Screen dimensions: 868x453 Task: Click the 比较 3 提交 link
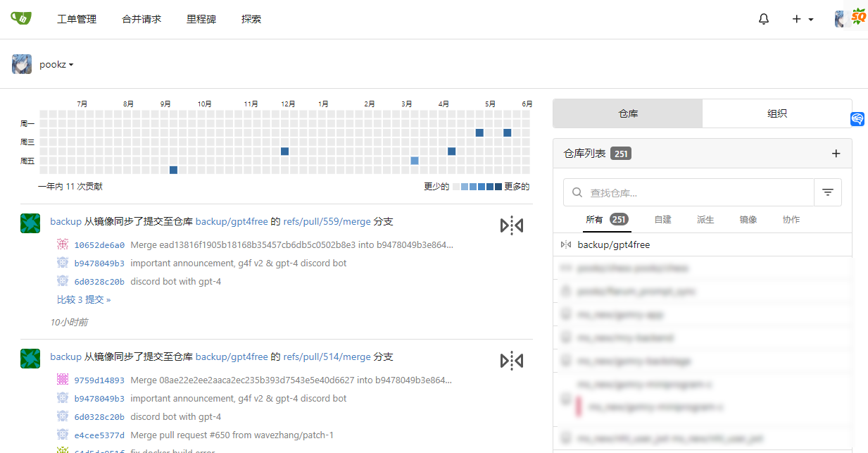pyautogui.click(x=84, y=299)
